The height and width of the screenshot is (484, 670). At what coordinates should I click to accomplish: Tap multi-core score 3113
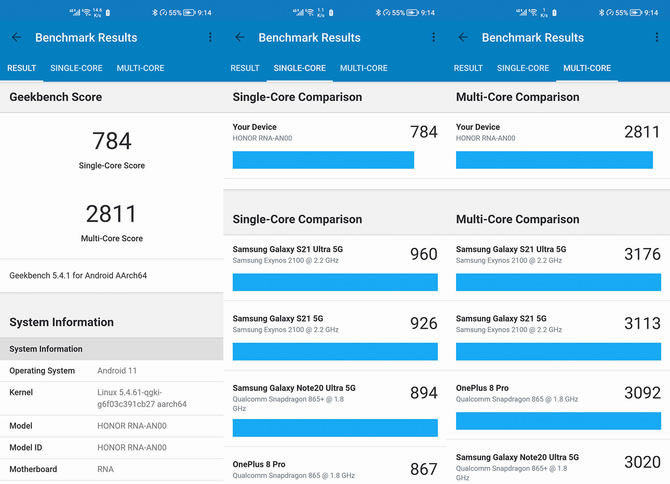[642, 323]
